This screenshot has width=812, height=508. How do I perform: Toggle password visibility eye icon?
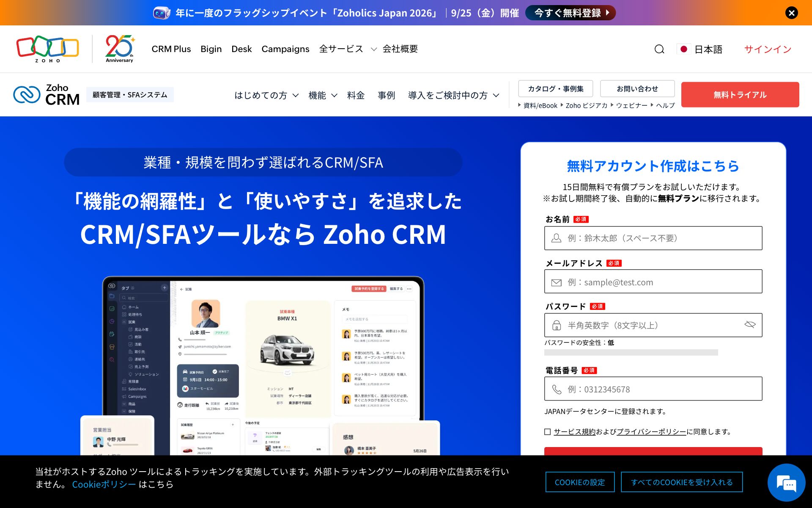pyautogui.click(x=749, y=325)
